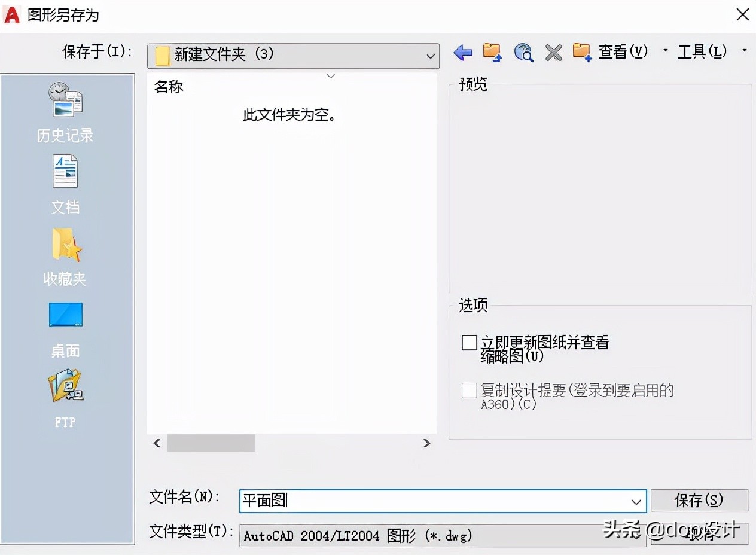Click the create new folder icon
This screenshot has width=756, height=555.
(581, 53)
